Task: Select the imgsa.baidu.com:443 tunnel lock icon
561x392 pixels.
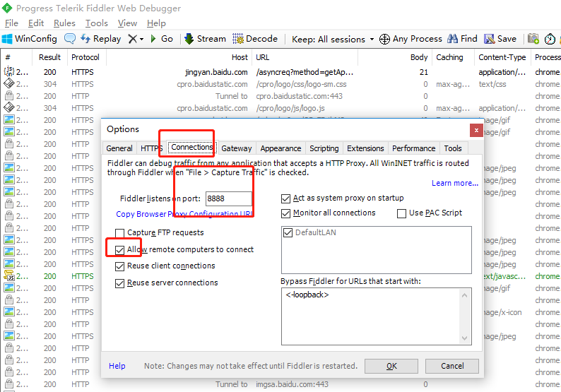Action: [x=9, y=384]
